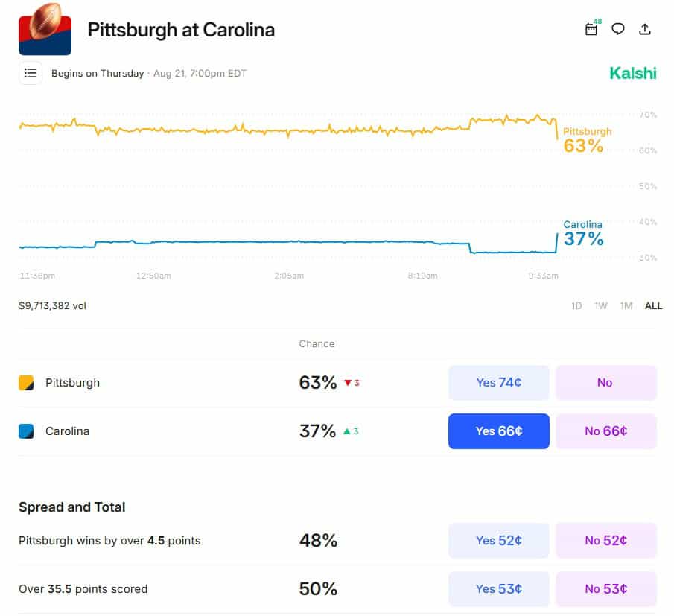Image resolution: width=674 pixels, height=616 pixels.
Task: Open the list menu icon beside Begins on Thursday
Action: tap(30, 73)
